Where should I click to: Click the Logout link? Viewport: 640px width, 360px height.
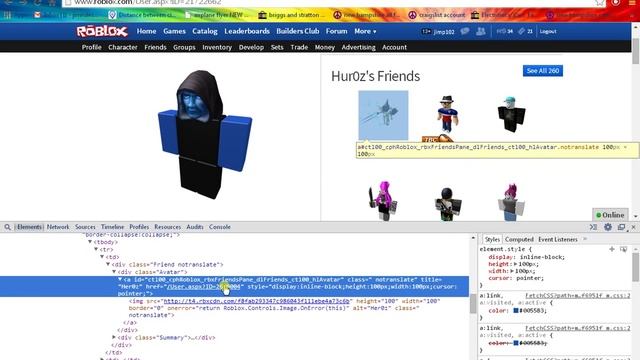coord(548,31)
